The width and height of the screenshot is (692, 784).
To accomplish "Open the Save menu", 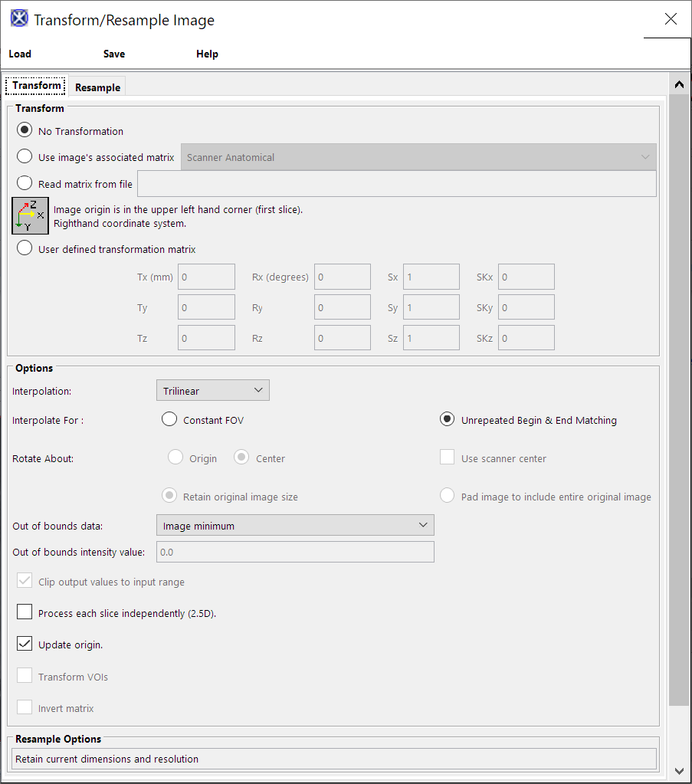I will pyautogui.click(x=114, y=54).
